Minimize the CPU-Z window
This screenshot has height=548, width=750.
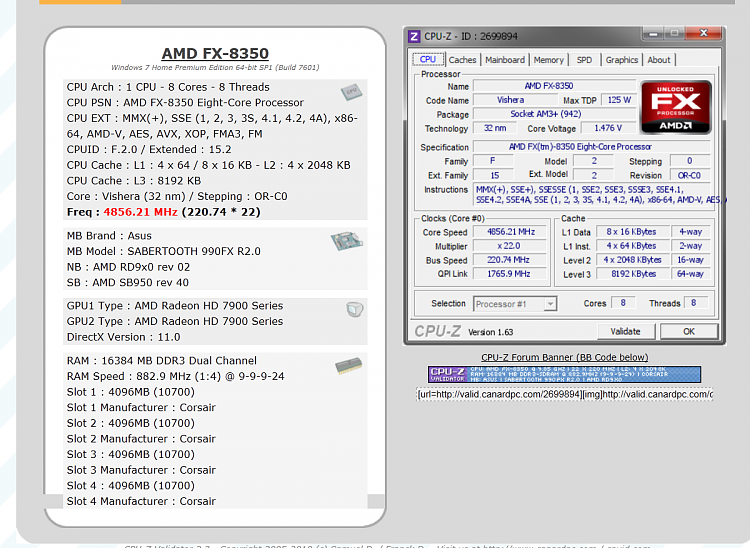pos(653,33)
